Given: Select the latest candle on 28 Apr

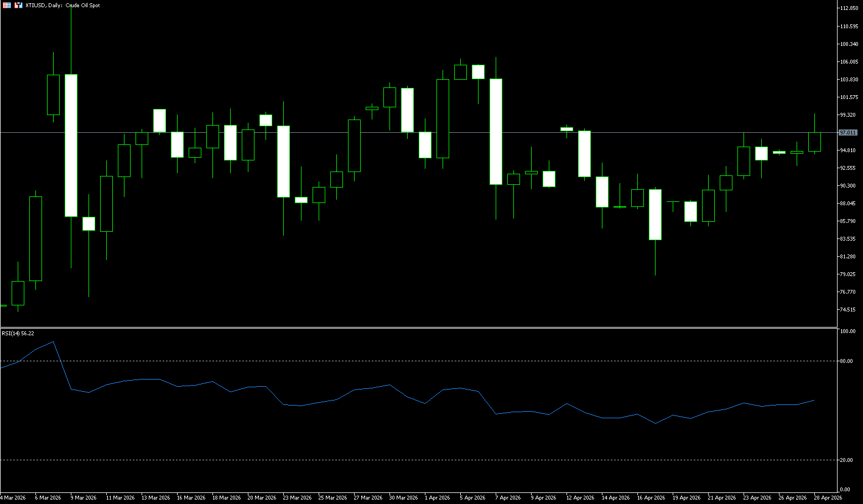Looking at the screenshot, I should 814,142.
